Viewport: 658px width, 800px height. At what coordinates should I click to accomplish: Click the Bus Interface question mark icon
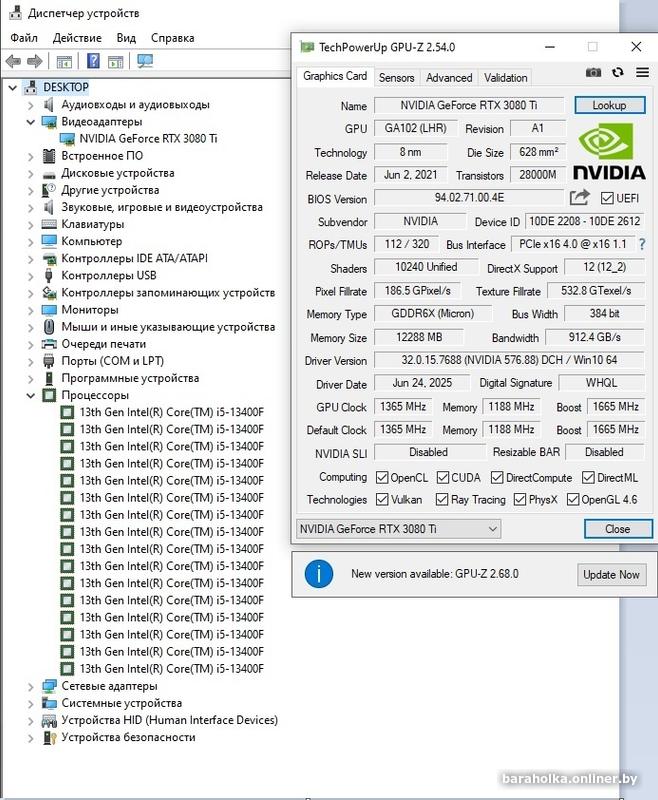(642, 244)
